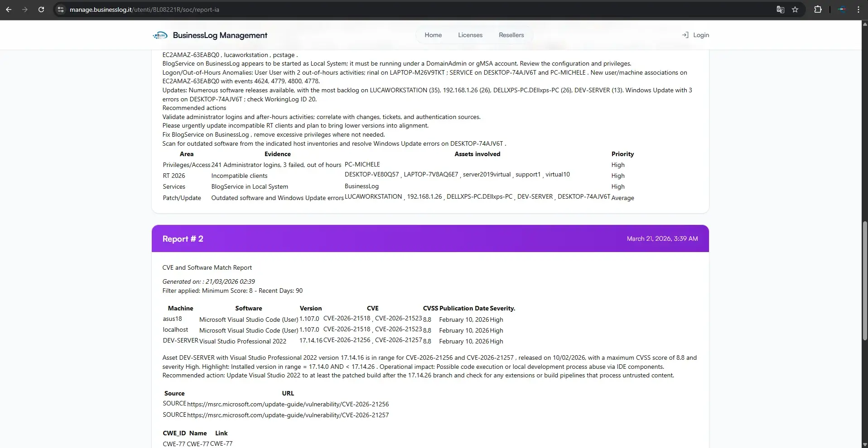
Task: Click the browser forward arrow
Action: 25,10
